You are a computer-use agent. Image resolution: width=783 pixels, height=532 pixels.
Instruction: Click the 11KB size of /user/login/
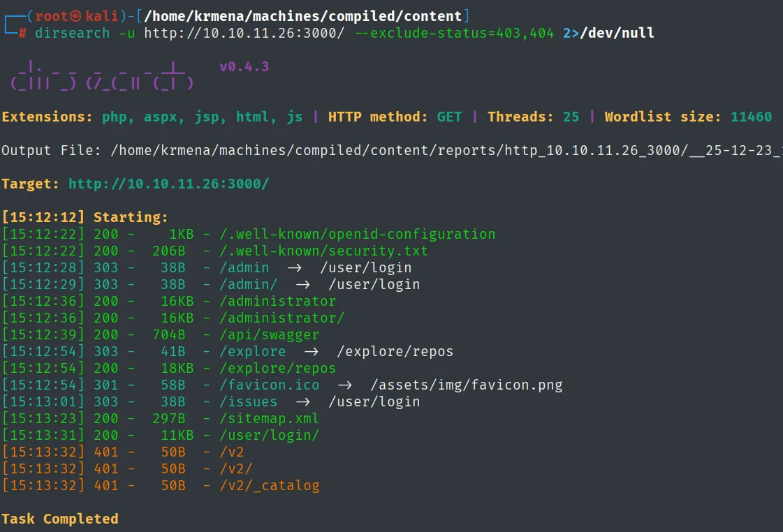(x=177, y=435)
